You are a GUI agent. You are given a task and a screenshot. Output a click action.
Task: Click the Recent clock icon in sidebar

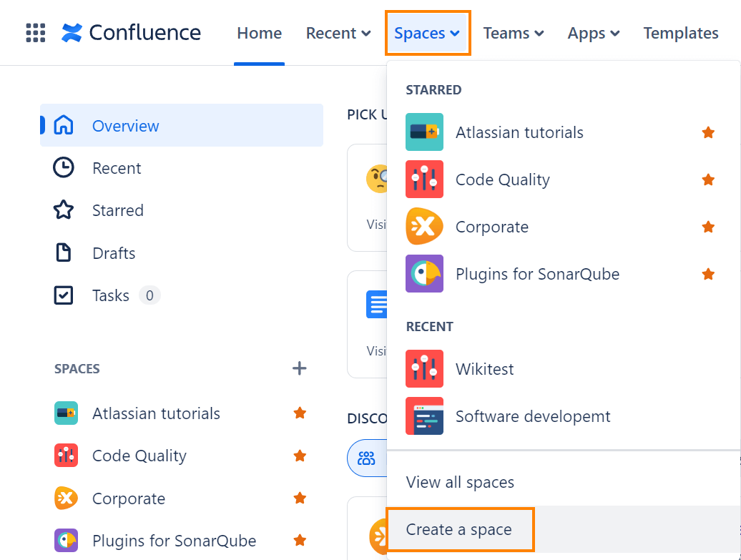[x=64, y=168]
